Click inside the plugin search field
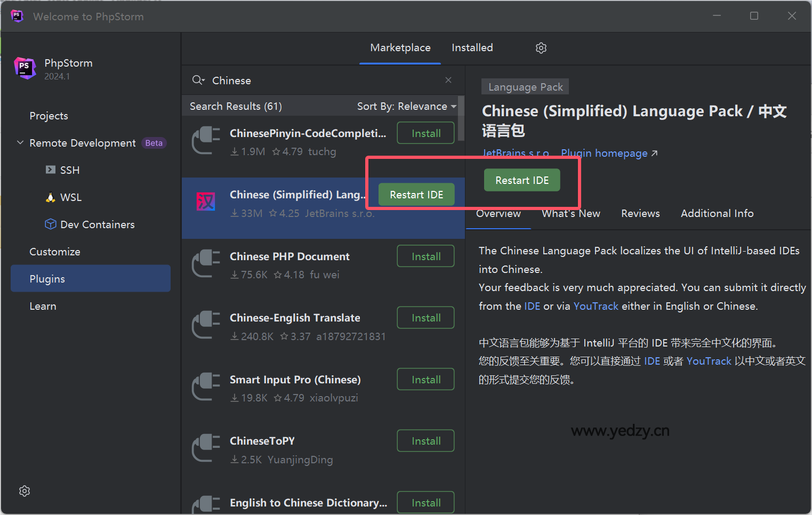 click(x=293, y=80)
